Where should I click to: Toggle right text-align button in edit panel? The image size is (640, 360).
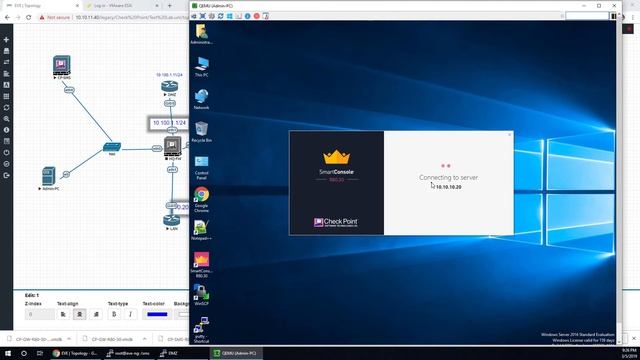(x=96, y=314)
